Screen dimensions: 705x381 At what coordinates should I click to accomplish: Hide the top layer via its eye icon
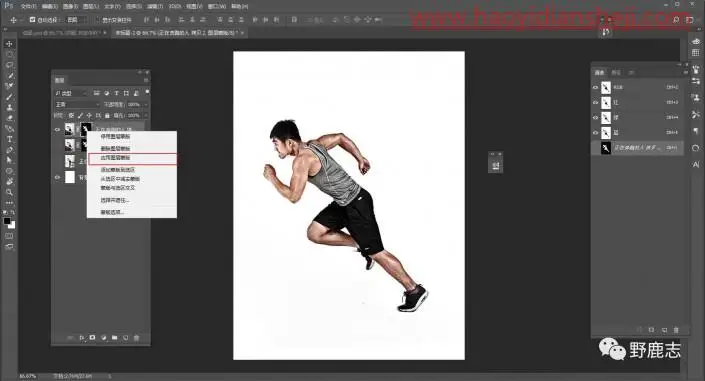click(x=57, y=130)
